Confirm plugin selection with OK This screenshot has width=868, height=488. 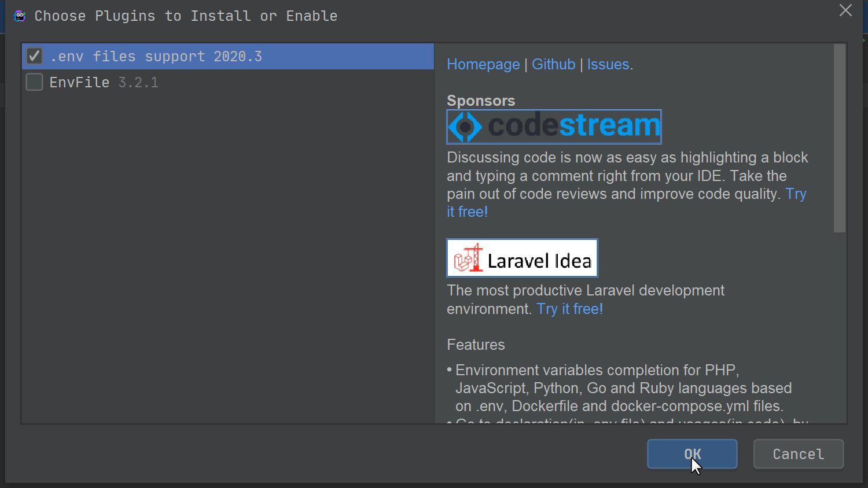[x=692, y=454]
